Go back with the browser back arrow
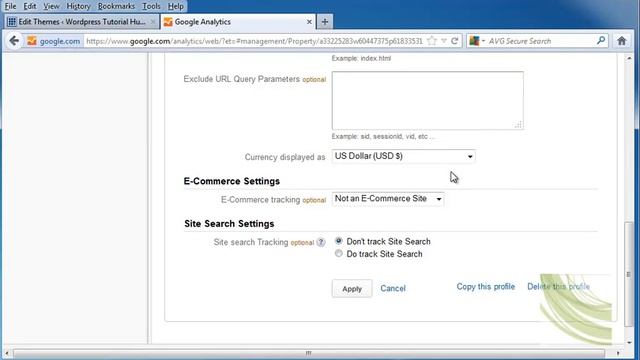The height and width of the screenshot is (360, 640). tap(14, 41)
